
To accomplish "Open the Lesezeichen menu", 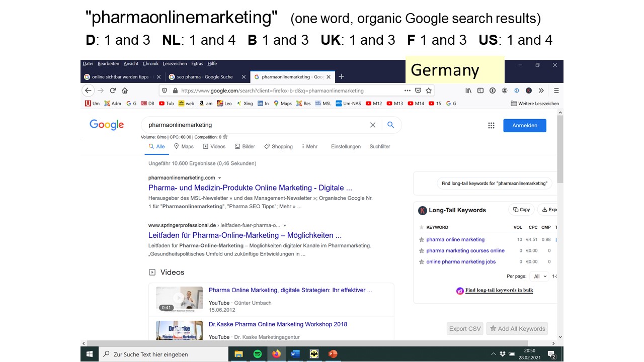I will tap(175, 64).
